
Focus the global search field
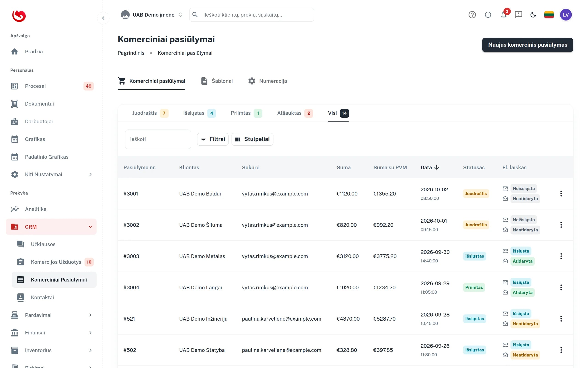pyautogui.click(x=252, y=15)
